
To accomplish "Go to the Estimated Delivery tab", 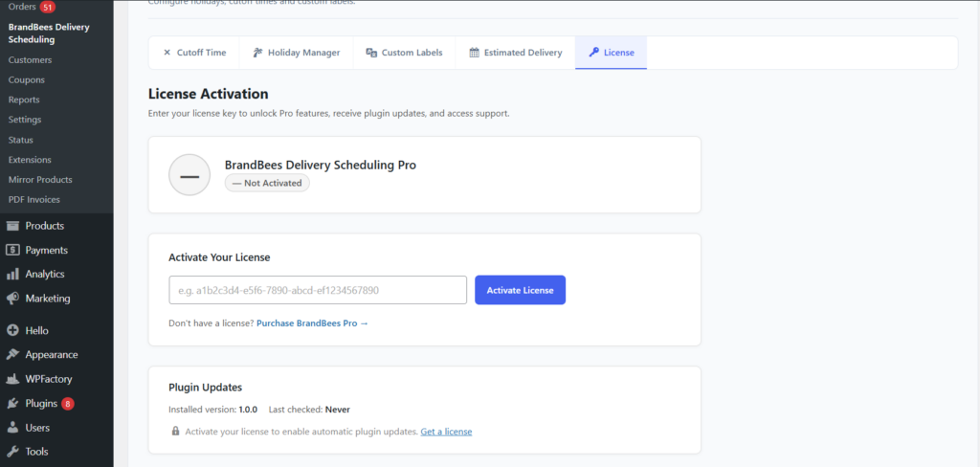I will 516,53.
